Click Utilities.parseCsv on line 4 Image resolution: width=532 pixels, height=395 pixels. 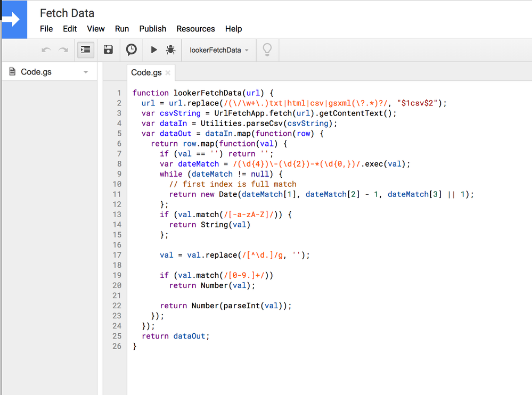tap(242, 124)
